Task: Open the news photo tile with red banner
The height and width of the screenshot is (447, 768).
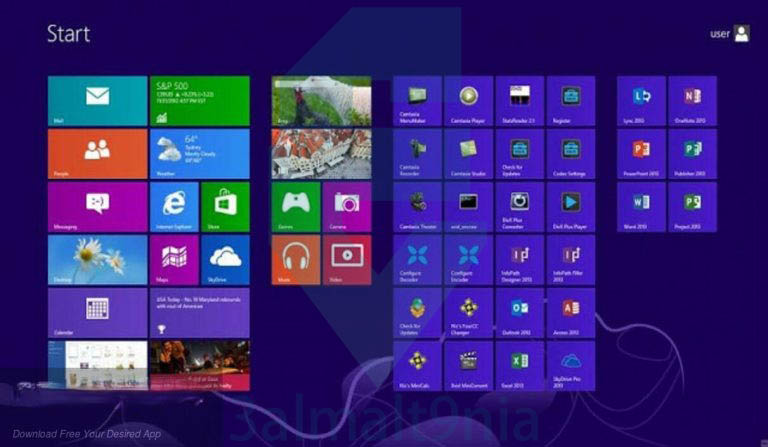Action: [200, 366]
